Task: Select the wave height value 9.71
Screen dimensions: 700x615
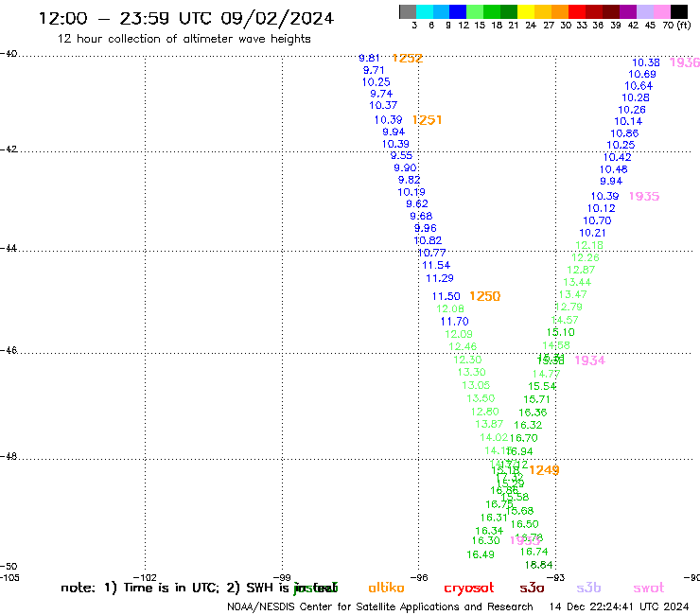Action: [x=374, y=70]
